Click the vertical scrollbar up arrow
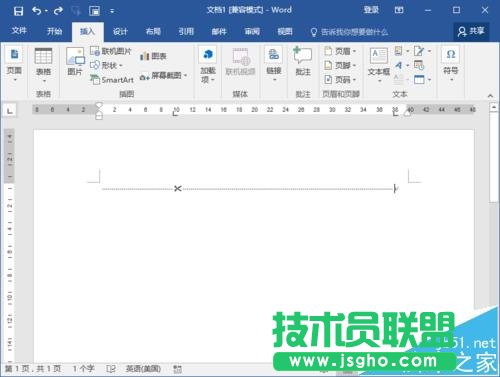This screenshot has height=377, width=500. [x=494, y=107]
